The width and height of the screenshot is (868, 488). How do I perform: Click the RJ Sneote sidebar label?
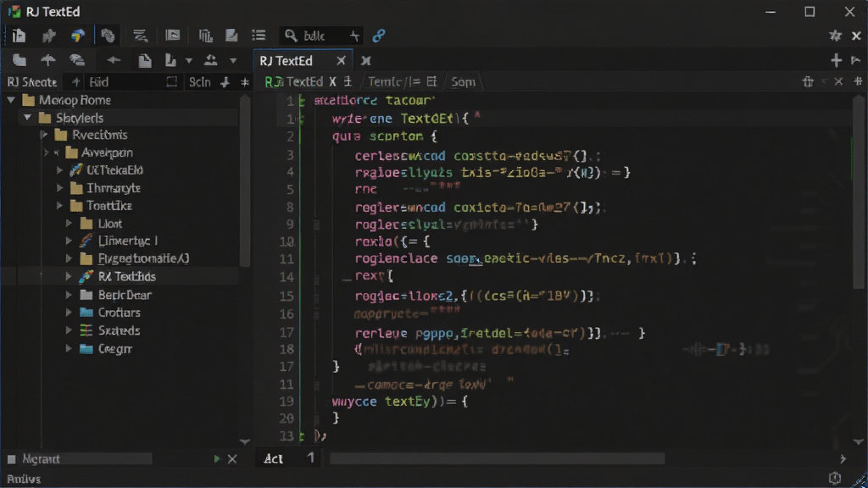coord(31,82)
